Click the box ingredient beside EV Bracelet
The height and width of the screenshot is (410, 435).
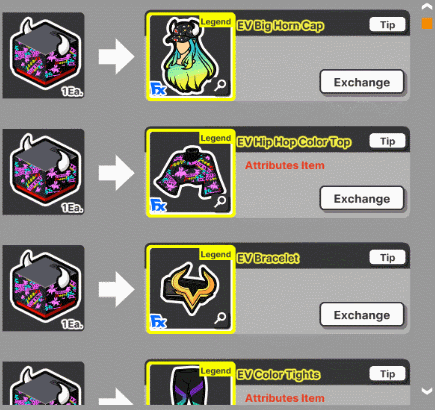(44, 288)
